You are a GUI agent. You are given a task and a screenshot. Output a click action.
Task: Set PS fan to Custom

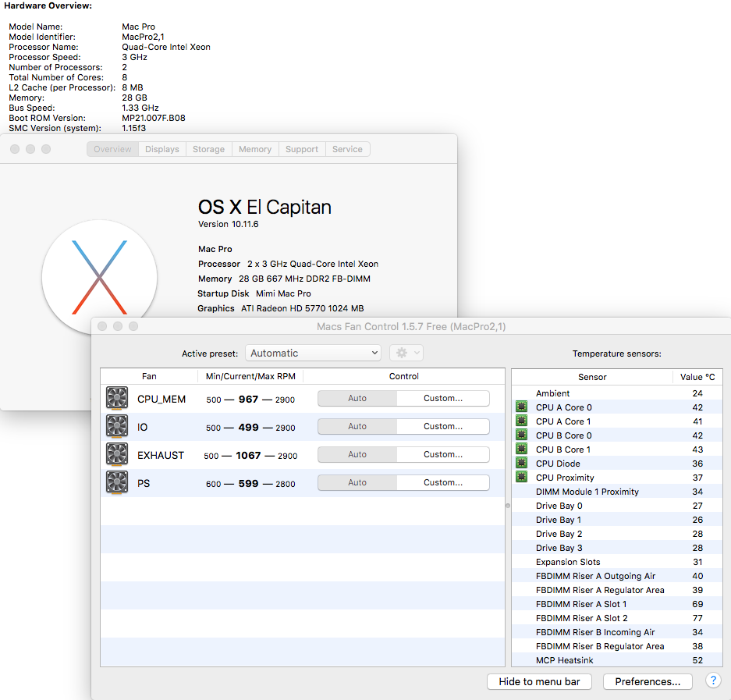point(443,483)
